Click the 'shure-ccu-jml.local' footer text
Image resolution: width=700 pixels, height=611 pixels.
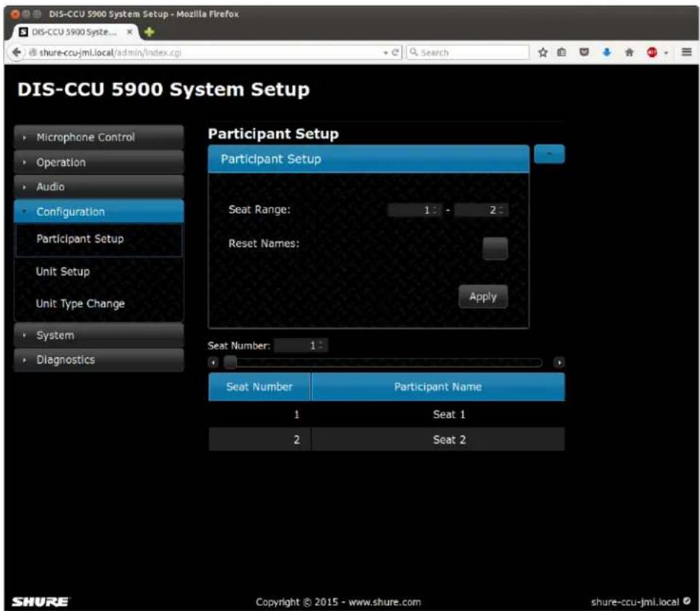click(635, 602)
